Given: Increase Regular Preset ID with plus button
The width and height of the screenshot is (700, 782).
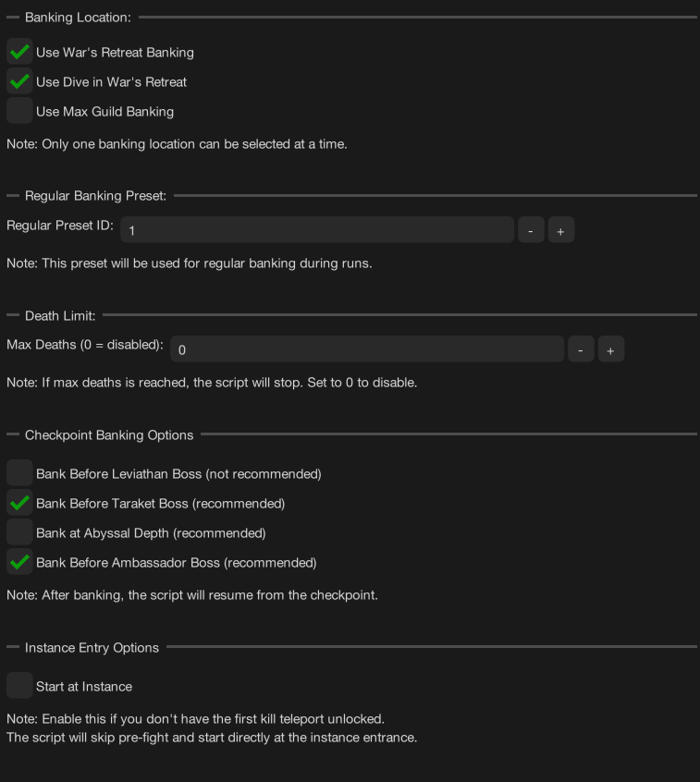Looking at the screenshot, I should [x=561, y=230].
